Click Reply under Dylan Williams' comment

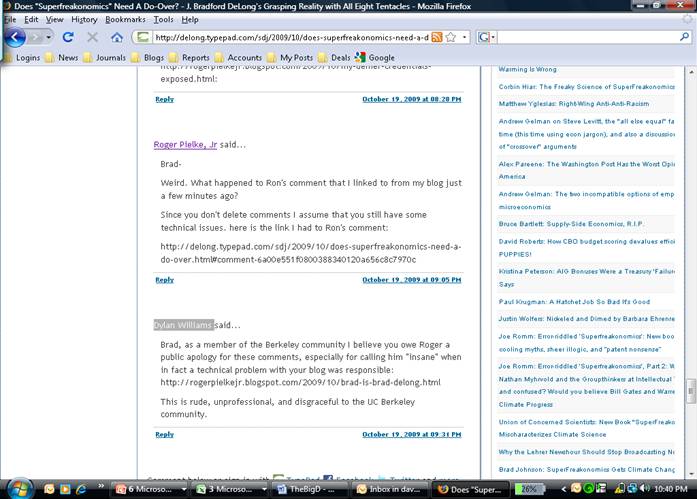pyautogui.click(x=164, y=435)
